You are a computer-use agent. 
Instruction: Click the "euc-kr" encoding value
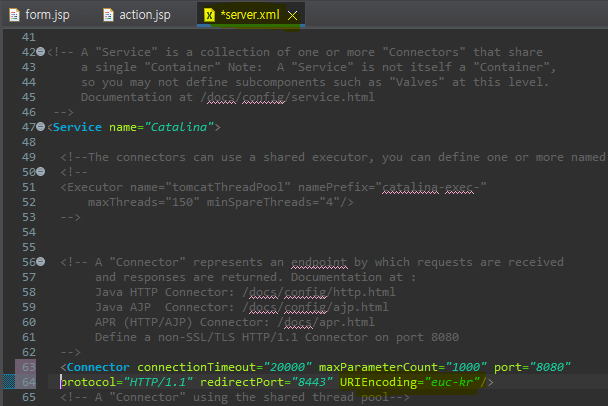[x=452, y=382]
